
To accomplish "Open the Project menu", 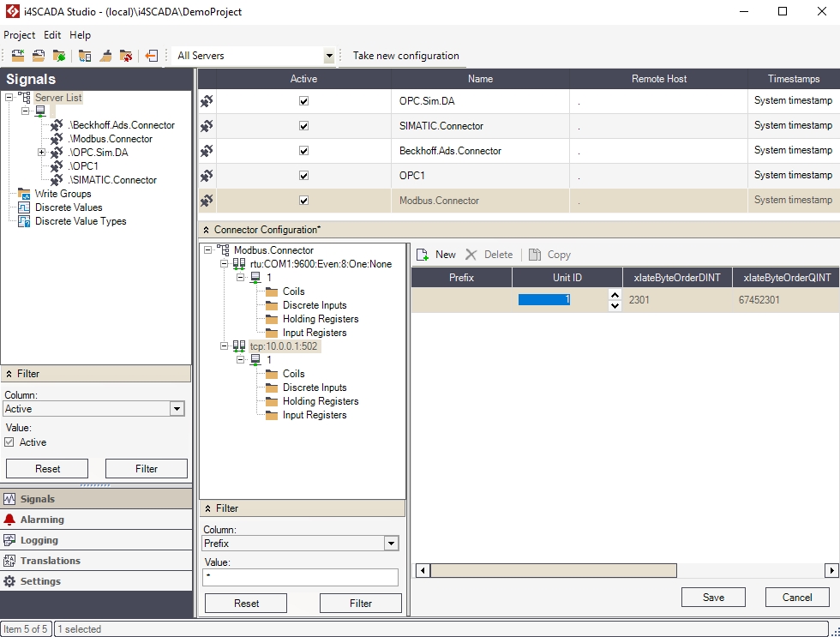I will click(19, 35).
